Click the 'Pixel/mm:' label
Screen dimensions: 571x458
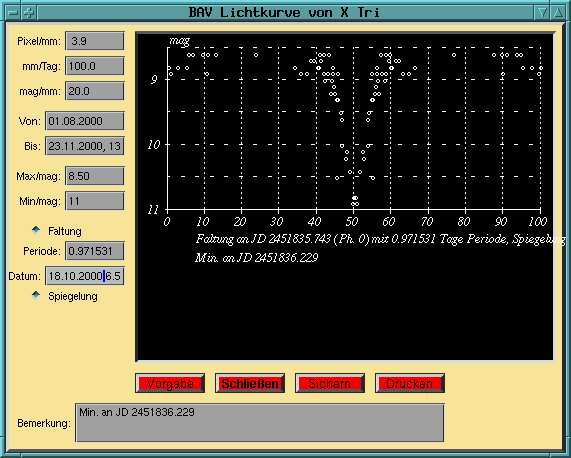pyautogui.click(x=39, y=42)
